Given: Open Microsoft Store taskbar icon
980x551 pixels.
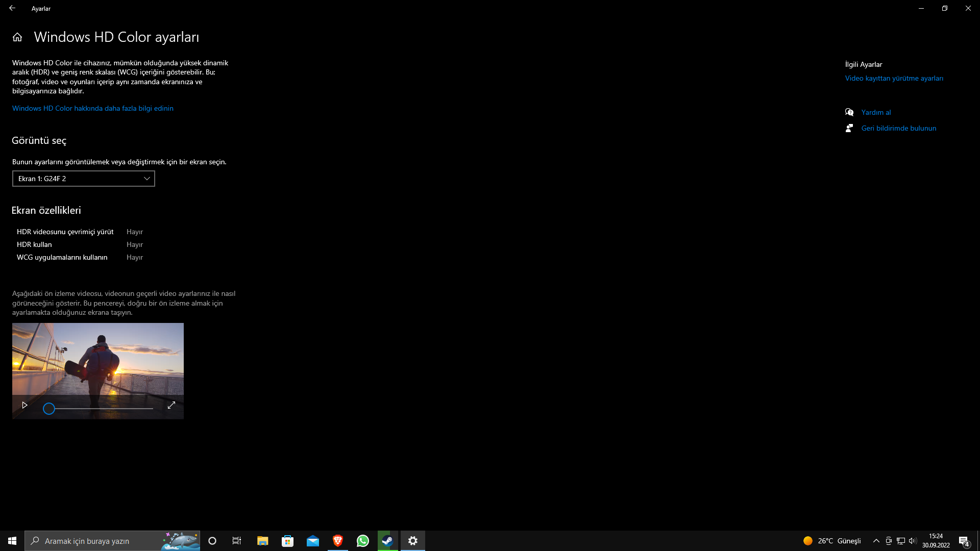Looking at the screenshot, I should pyautogui.click(x=287, y=541).
